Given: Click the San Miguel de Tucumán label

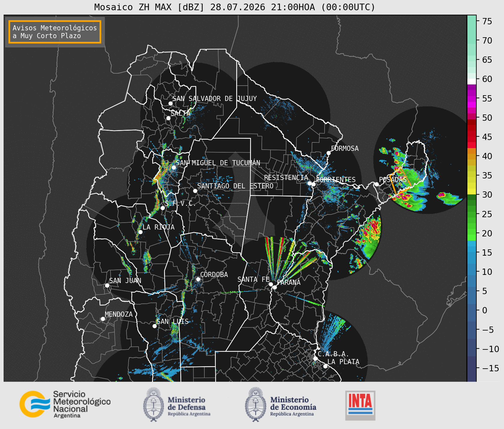Looking at the screenshot, I should [218, 163].
